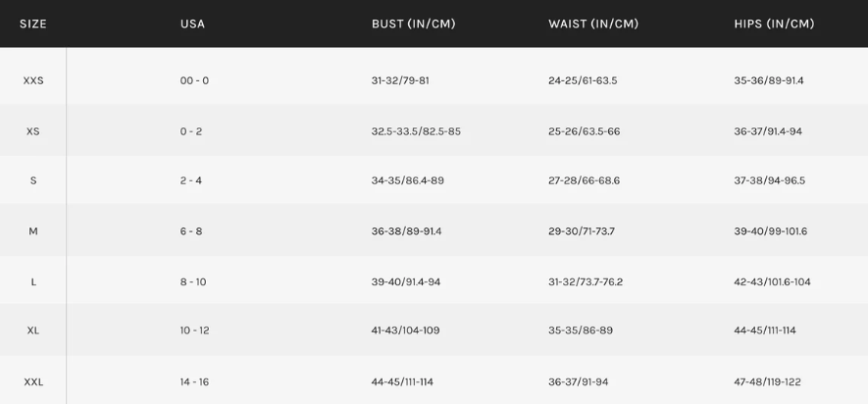Click the XS size label

coord(33,131)
